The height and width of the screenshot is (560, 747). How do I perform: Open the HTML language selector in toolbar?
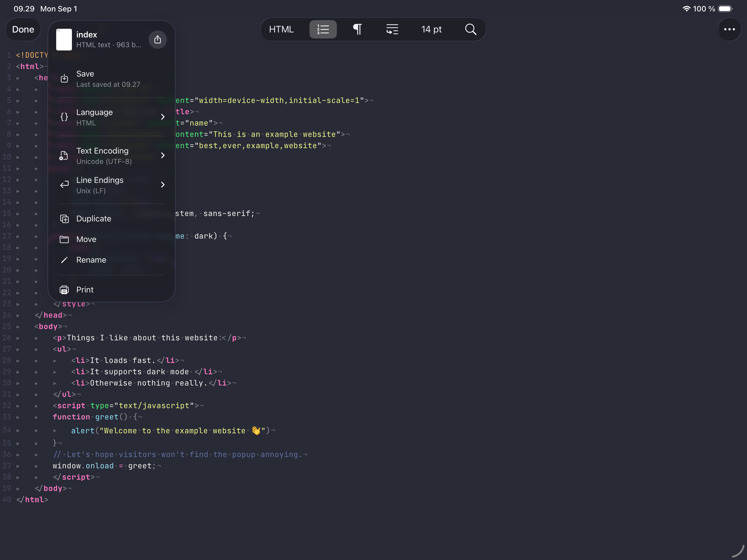[281, 29]
